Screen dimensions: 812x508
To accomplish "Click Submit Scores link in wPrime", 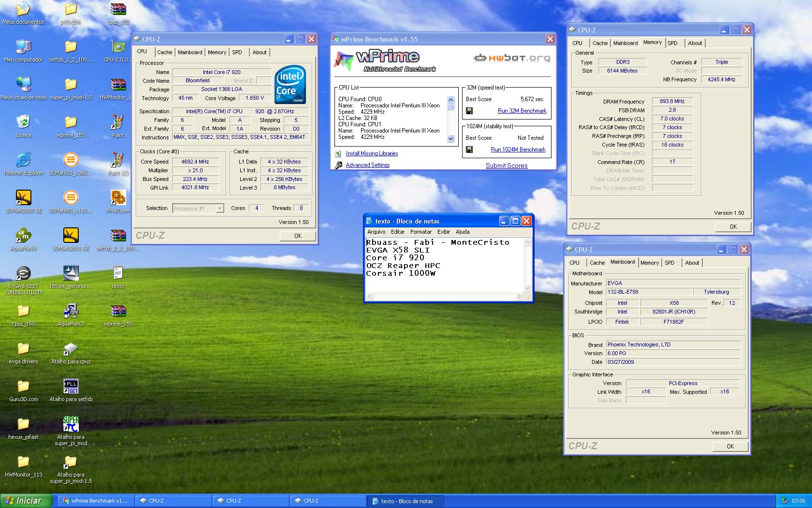I will click(x=507, y=165).
